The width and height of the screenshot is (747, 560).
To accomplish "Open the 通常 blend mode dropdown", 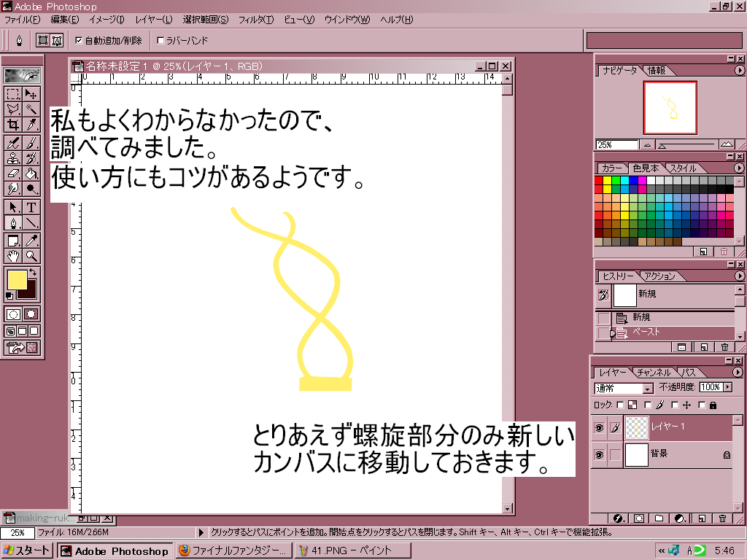I will pyautogui.click(x=646, y=389).
